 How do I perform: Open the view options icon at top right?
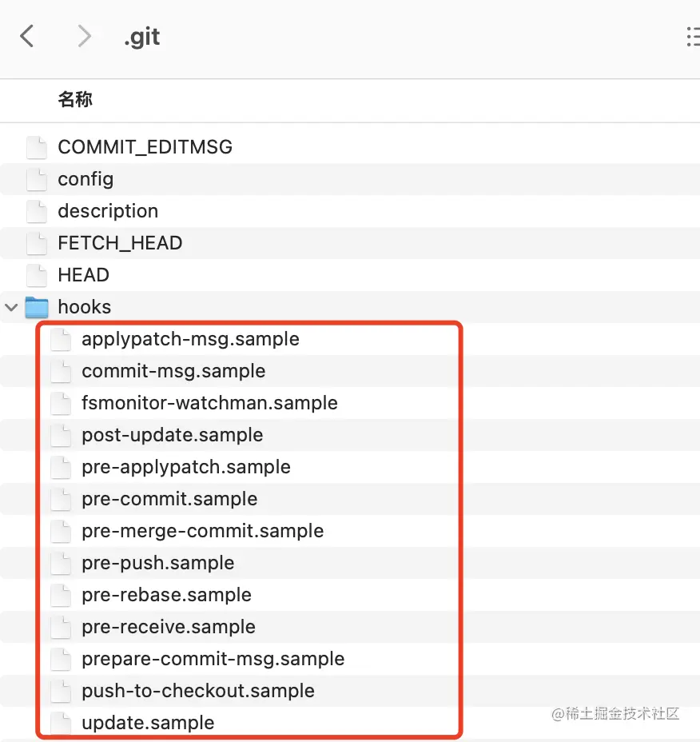pyautogui.click(x=692, y=36)
